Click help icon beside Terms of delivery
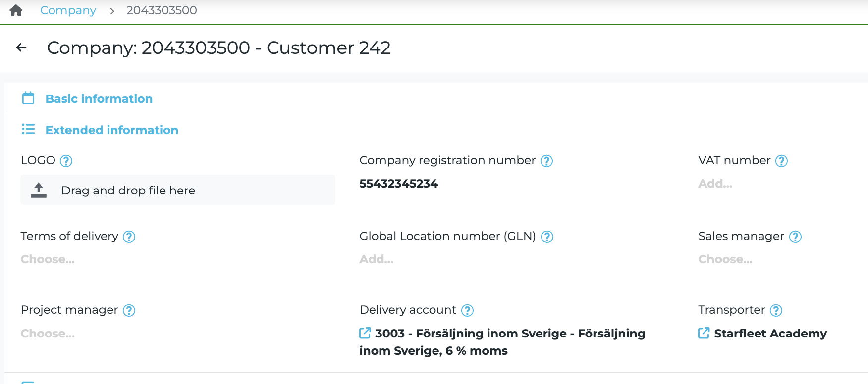868x384 pixels. (129, 237)
